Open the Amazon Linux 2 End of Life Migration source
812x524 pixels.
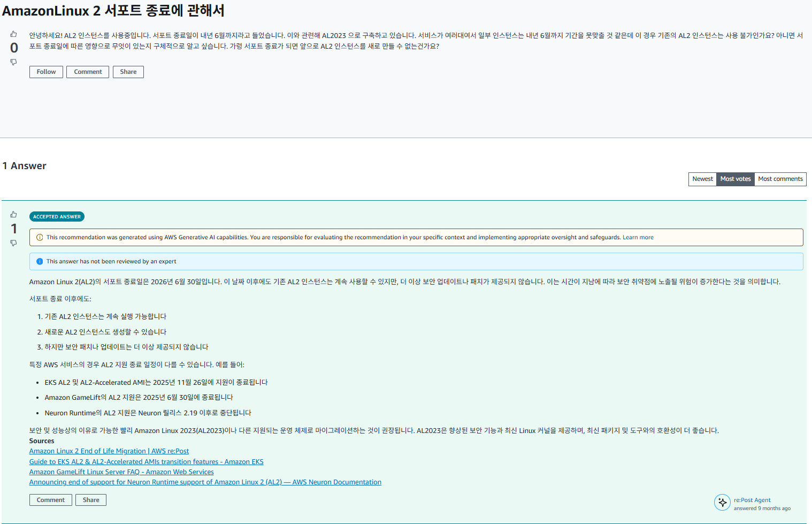pos(109,451)
